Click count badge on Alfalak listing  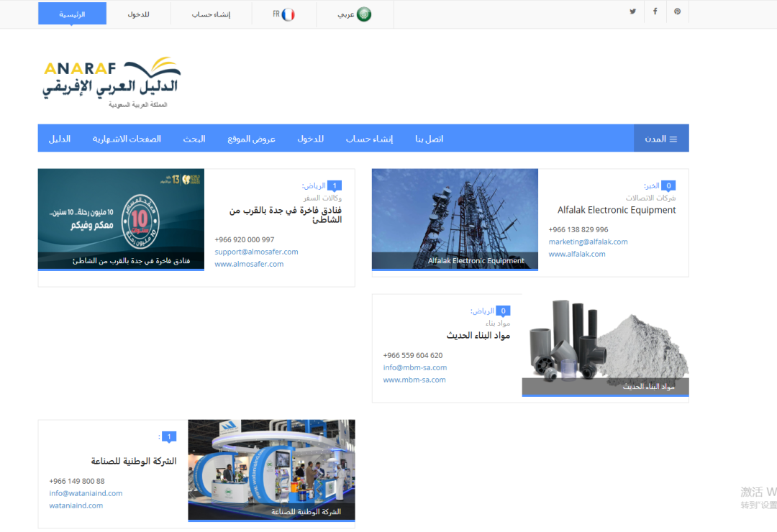[668, 185]
